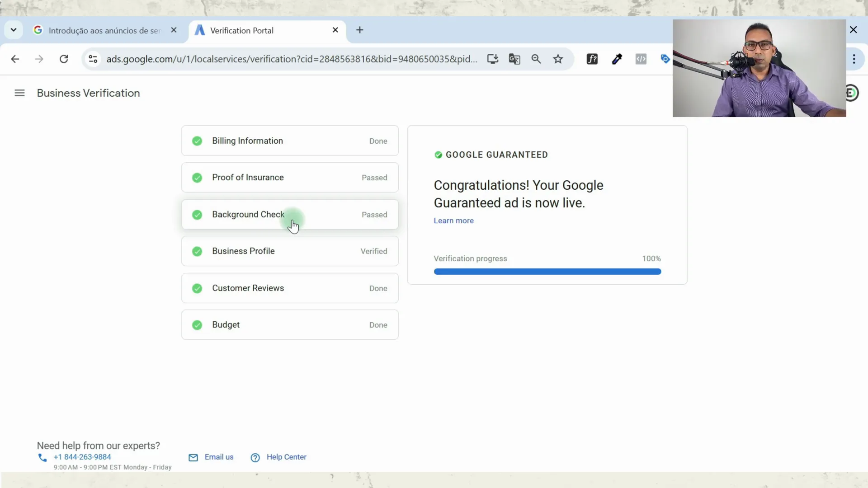Switch to Introdução aos anúncios tab
The width and height of the screenshot is (868, 488).
(x=105, y=31)
